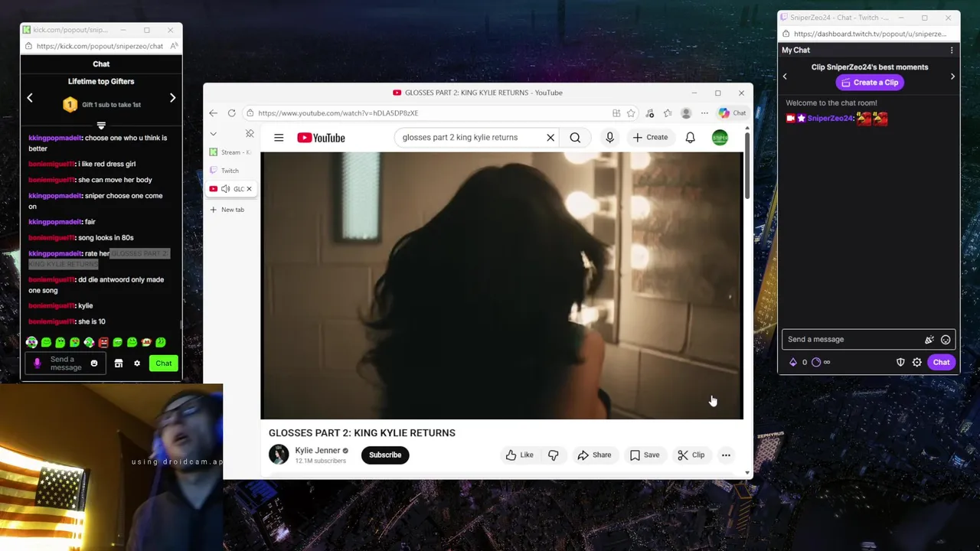
Task: Save the video to a playlist
Action: (x=645, y=455)
